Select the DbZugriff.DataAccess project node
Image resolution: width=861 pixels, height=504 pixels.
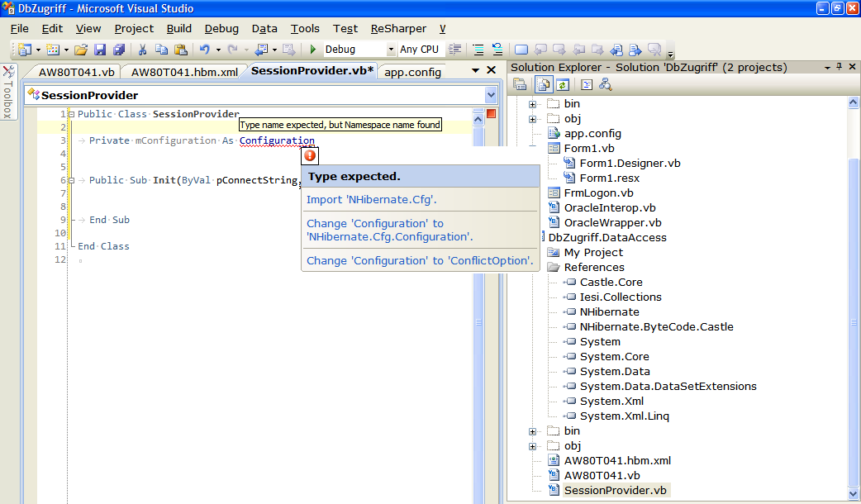tap(607, 237)
